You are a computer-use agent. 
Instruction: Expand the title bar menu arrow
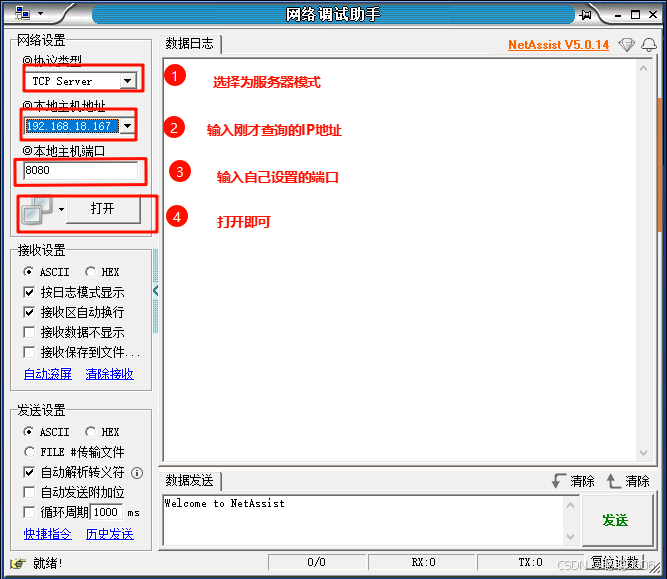pyautogui.click(x=40, y=14)
